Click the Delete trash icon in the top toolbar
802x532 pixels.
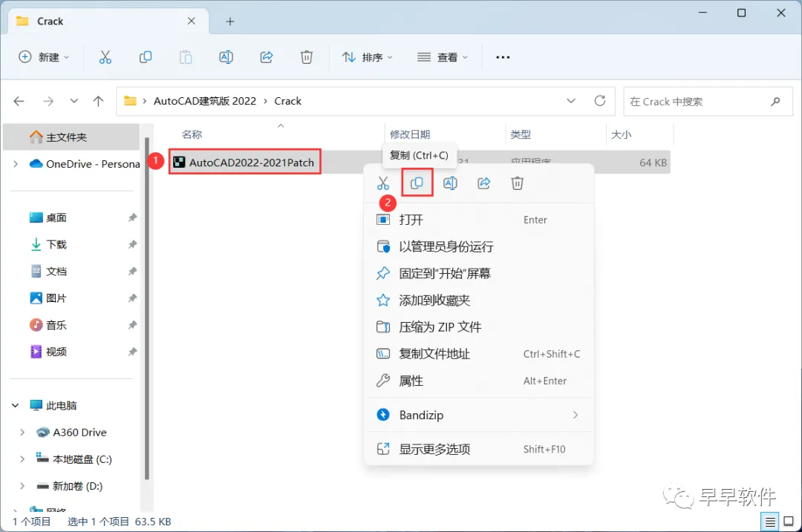coord(307,57)
